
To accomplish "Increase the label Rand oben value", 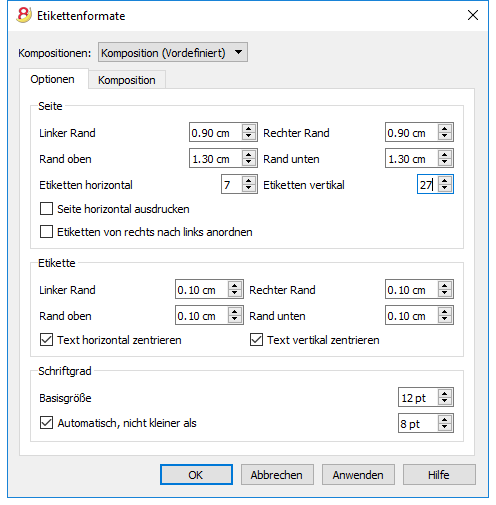I will 235,311.
